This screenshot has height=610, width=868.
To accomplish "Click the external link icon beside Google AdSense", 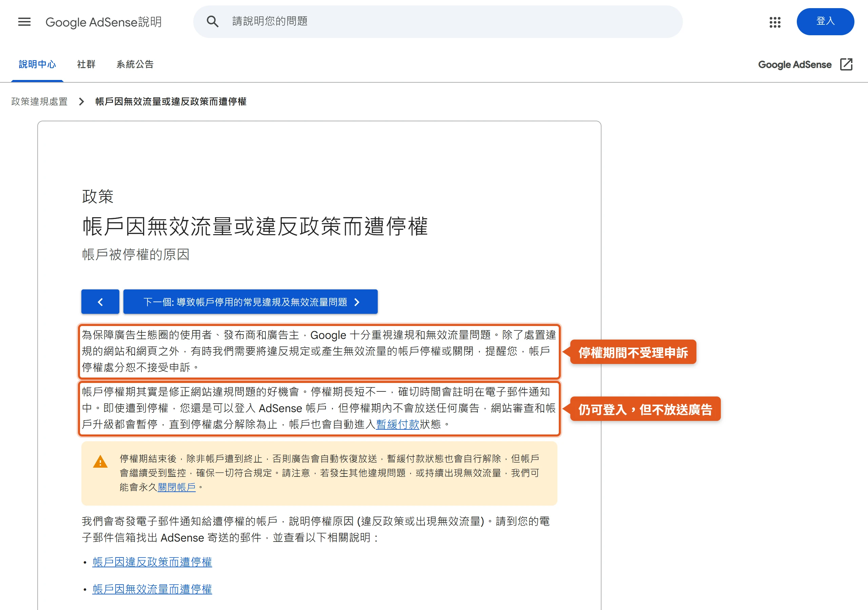I will (x=846, y=64).
